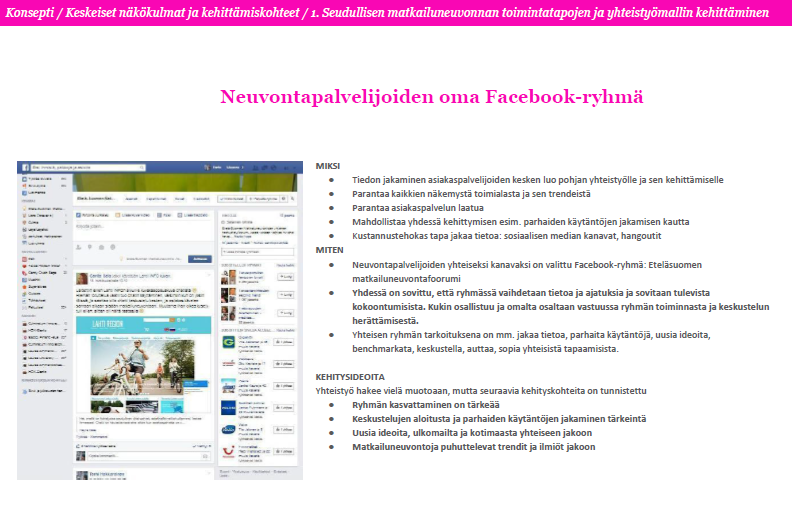The height and width of the screenshot is (519, 792).
Task: Click into the Facebook search field
Action: point(88,167)
